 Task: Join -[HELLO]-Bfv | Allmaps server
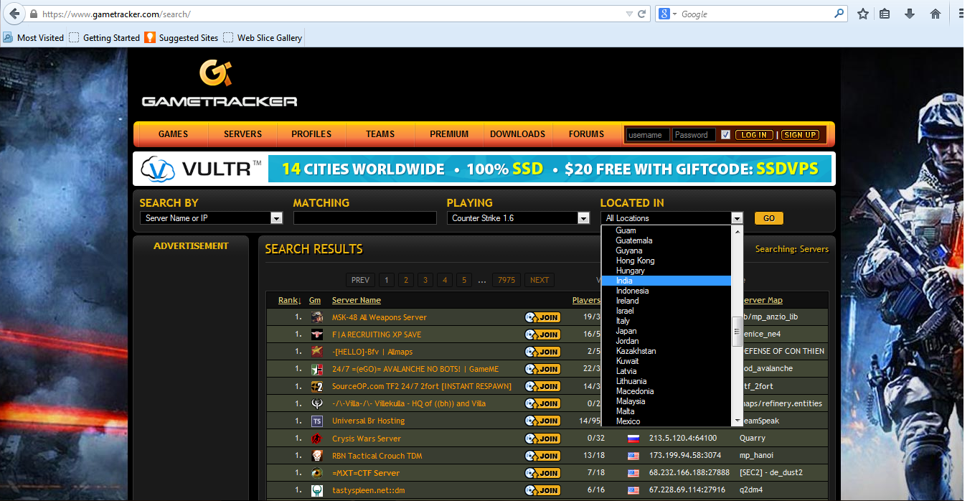(542, 352)
